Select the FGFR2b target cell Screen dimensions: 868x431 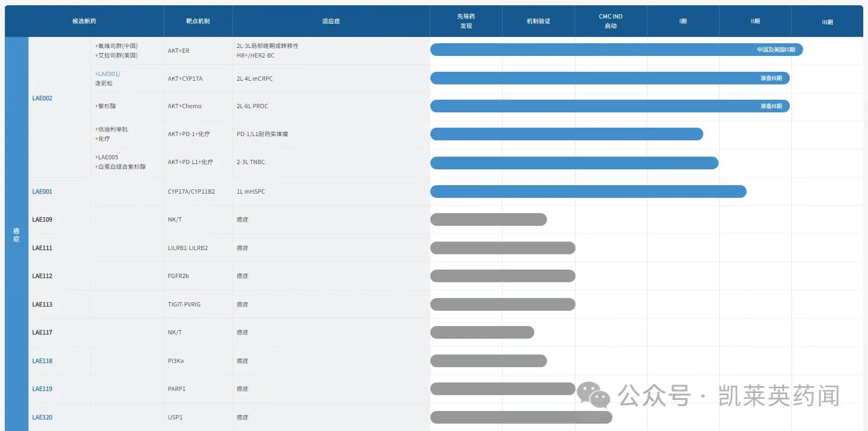point(178,276)
